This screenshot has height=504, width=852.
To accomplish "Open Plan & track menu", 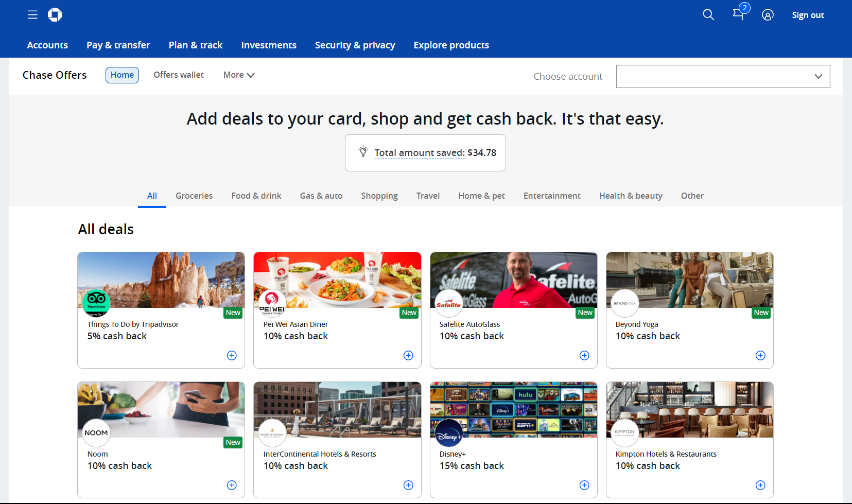I will (x=196, y=45).
